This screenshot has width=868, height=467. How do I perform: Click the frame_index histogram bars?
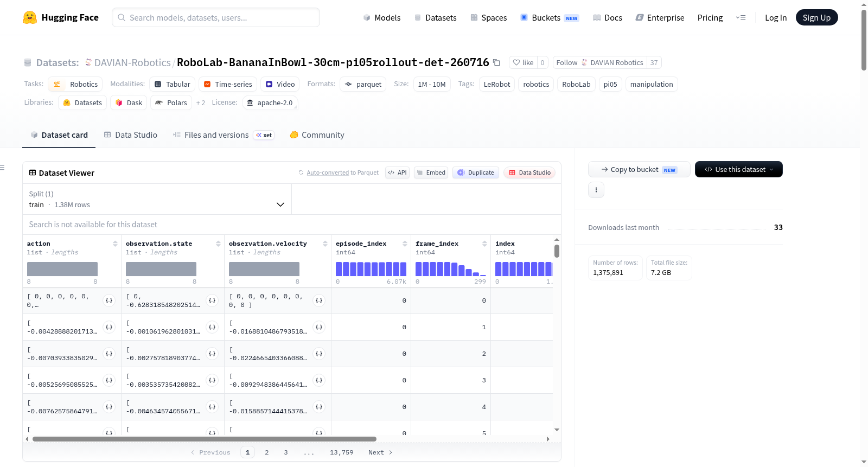coord(451,269)
